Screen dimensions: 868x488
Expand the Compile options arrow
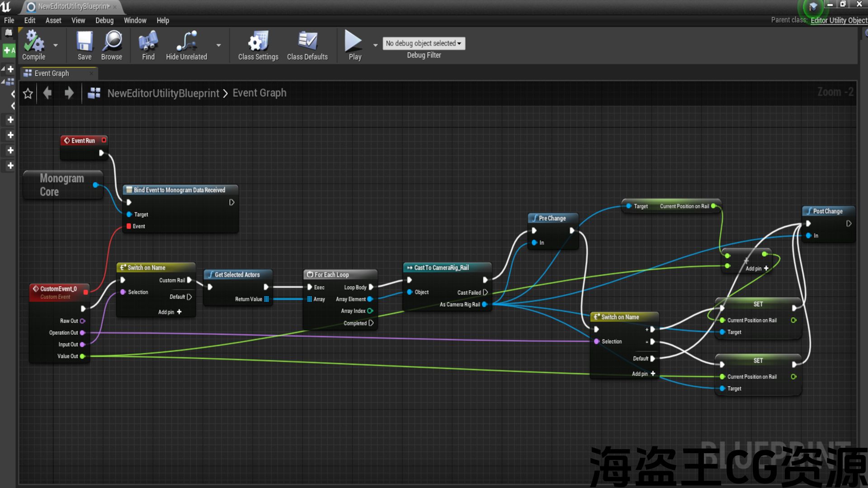(56, 45)
